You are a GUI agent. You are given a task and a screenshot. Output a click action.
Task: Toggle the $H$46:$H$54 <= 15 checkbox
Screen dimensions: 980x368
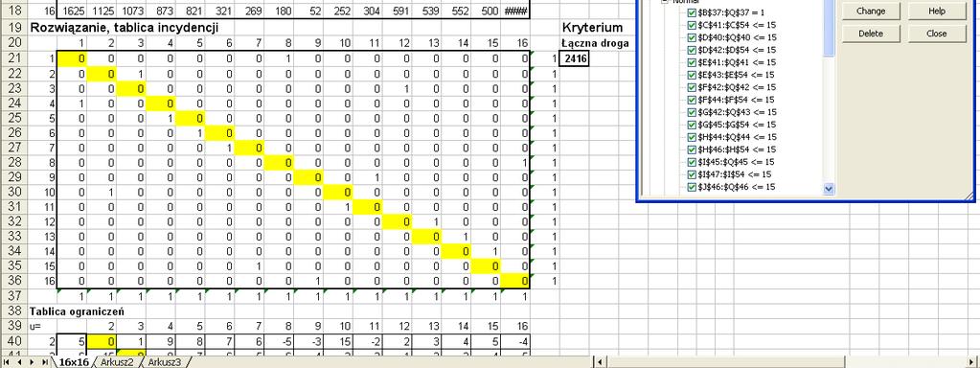tap(692, 149)
